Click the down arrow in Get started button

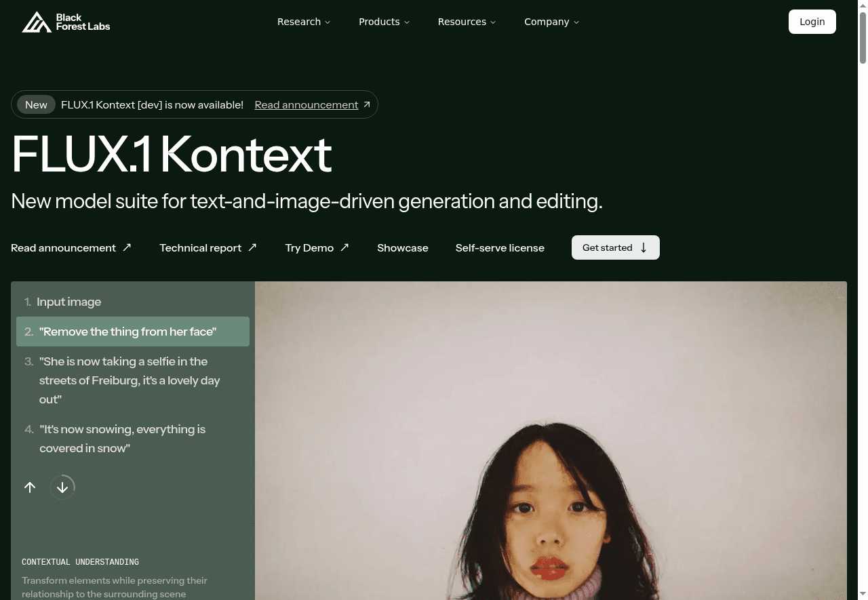644,247
